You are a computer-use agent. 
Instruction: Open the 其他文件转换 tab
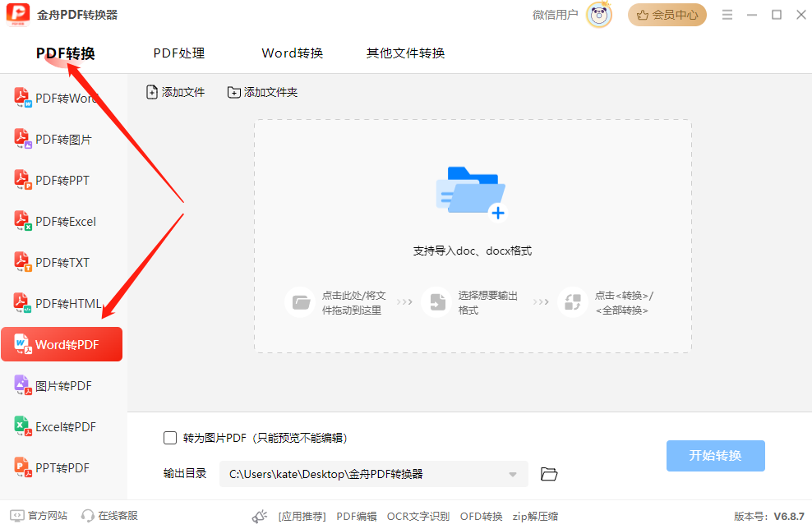tap(405, 53)
